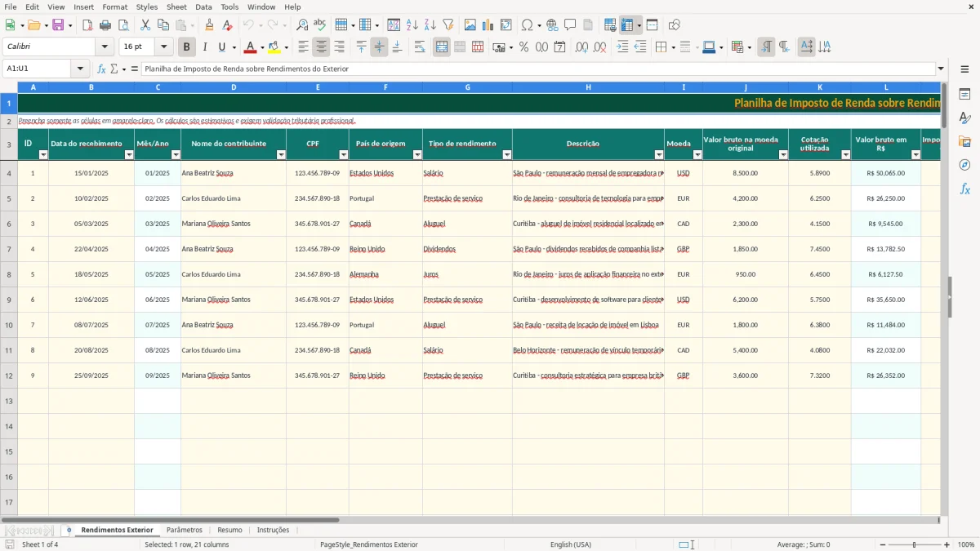Expand the formula bar
This screenshot has height=551, width=980.
coord(941,69)
